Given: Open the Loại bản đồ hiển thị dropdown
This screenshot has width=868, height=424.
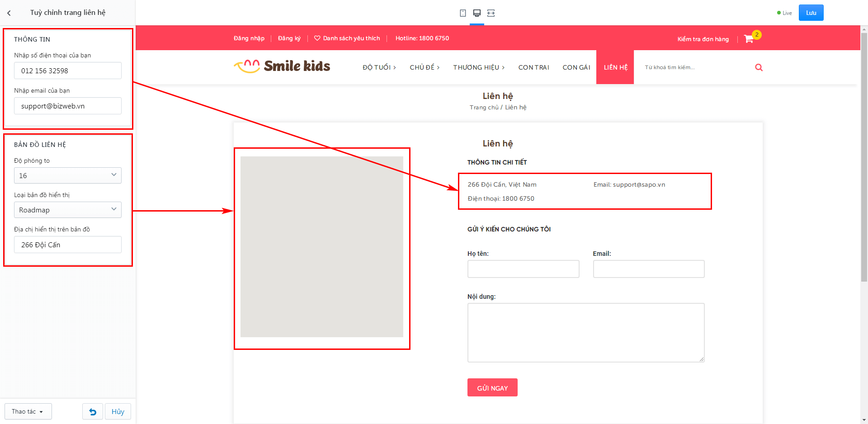Looking at the screenshot, I should tap(68, 210).
